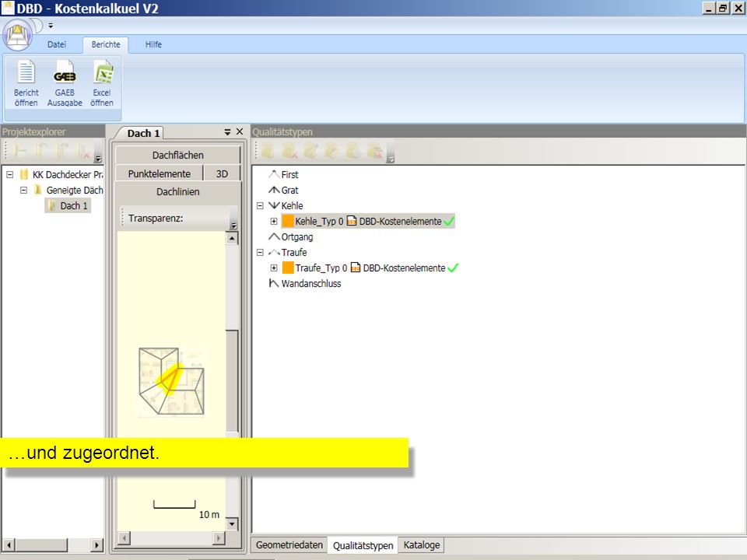This screenshot has width=747, height=560.
Task: Select KK Dachdecker project in tree
Action: (x=68, y=175)
